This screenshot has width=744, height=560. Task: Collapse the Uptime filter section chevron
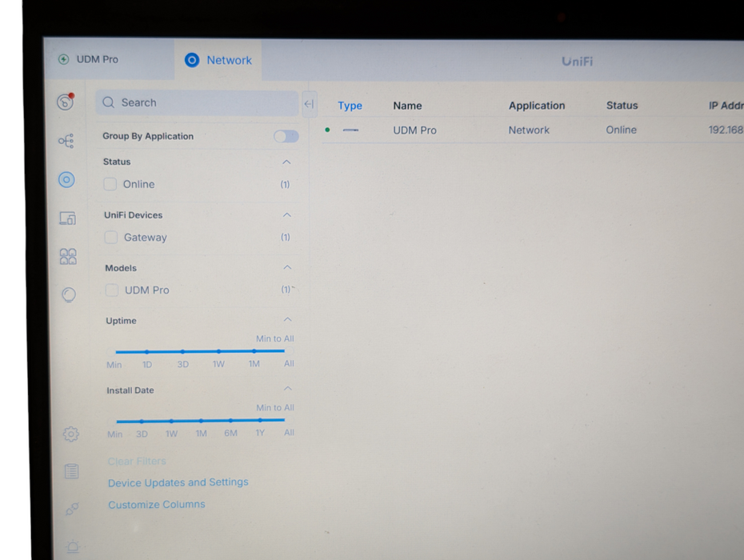click(x=287, y=319)
